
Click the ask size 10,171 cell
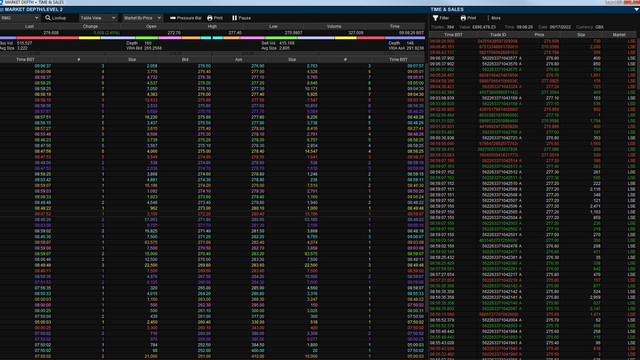(311, 89)
